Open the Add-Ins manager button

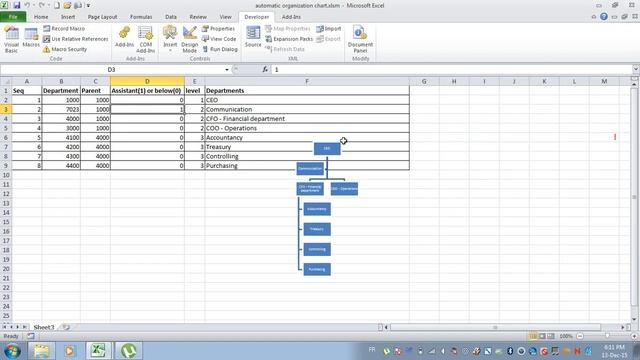[x=124, y=37]
